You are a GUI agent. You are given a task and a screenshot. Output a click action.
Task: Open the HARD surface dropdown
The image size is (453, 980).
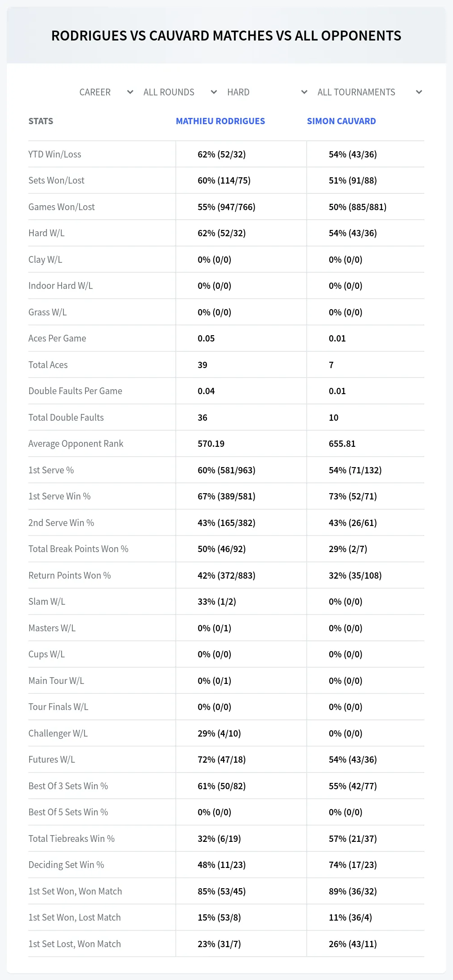[267, 92]
